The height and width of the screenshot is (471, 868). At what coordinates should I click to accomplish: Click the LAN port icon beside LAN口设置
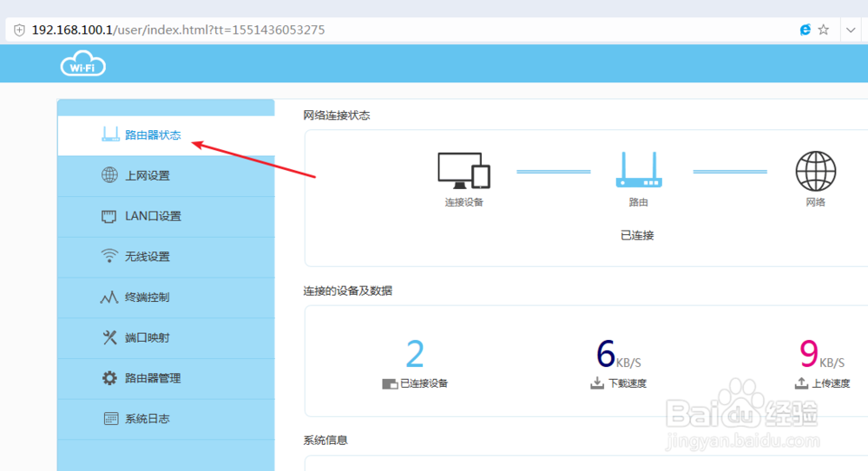(109, 216)
